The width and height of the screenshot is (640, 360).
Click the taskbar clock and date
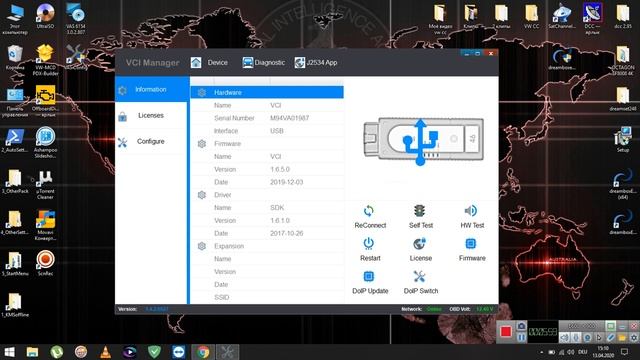point(603,352)
